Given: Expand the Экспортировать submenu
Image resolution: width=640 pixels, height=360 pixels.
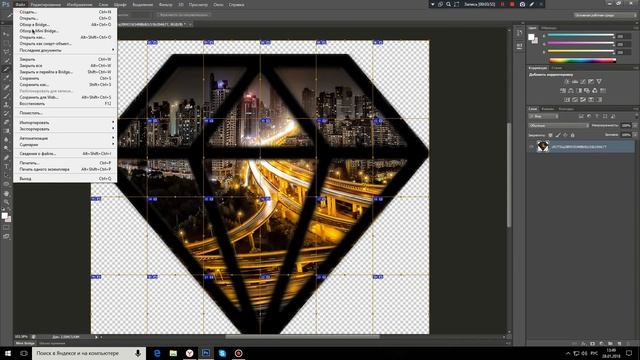Looking at the screenshot, I should [65, 129].
